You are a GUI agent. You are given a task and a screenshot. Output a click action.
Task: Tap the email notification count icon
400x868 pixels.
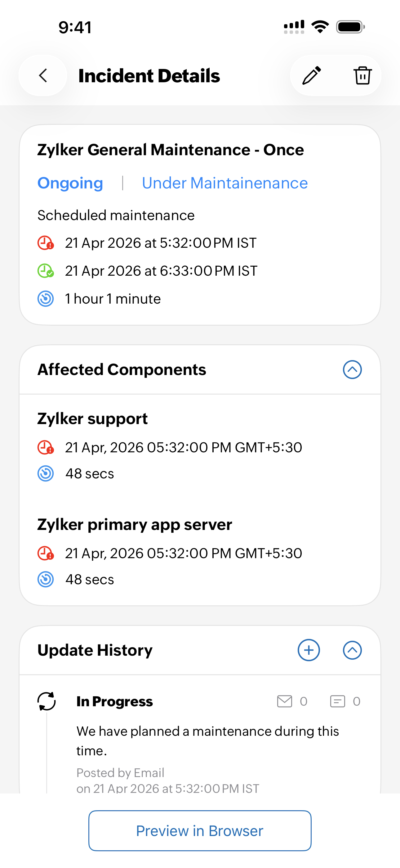click(285, 701)
